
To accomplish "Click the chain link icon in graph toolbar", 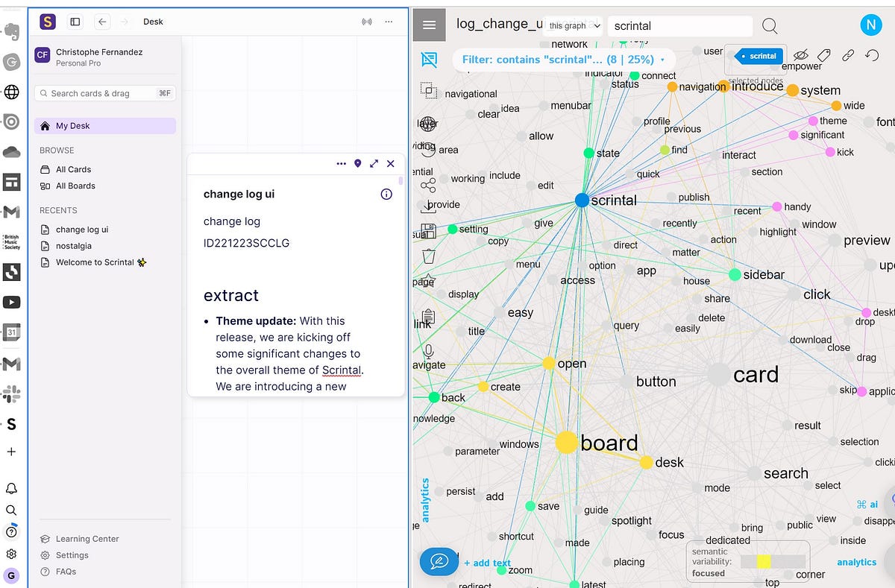I will pyautogui.click(x=848, y=55).
